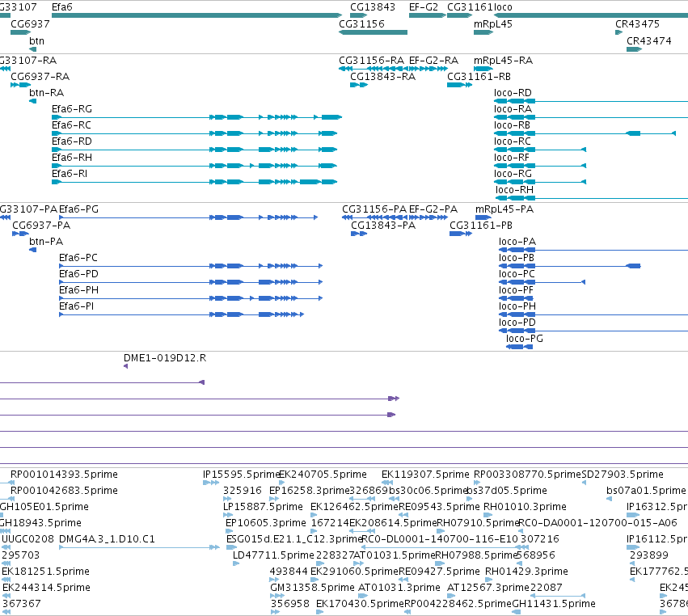Select the loco-PF protein label

click(516, 290)
